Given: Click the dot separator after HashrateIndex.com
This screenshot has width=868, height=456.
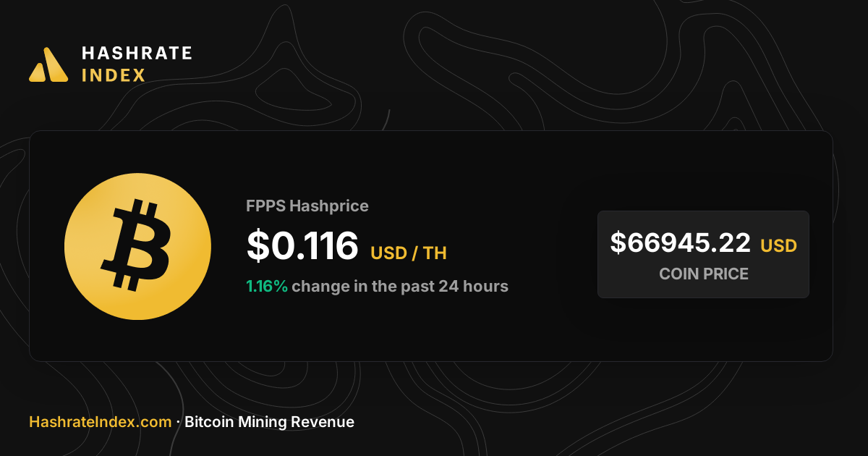Looking at the screenshot, I should [178, 422].
